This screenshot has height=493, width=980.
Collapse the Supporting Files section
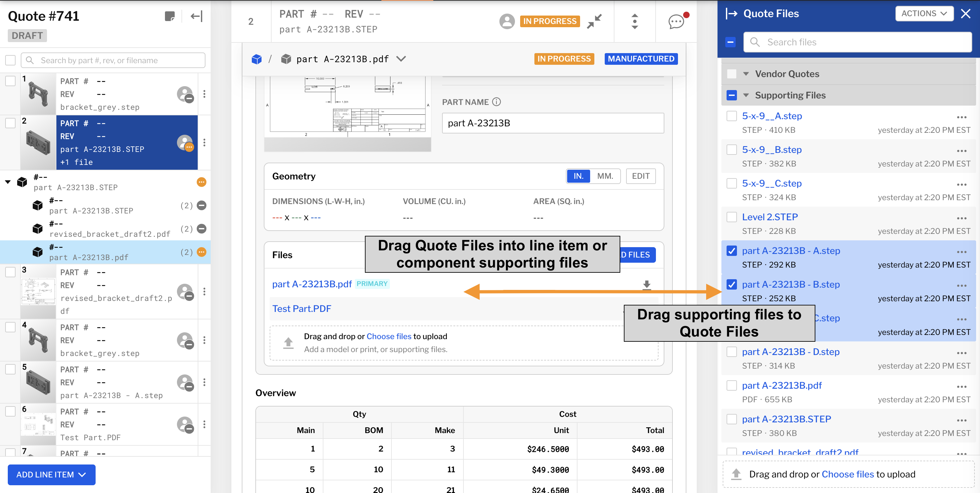click(x=746, y=96)
